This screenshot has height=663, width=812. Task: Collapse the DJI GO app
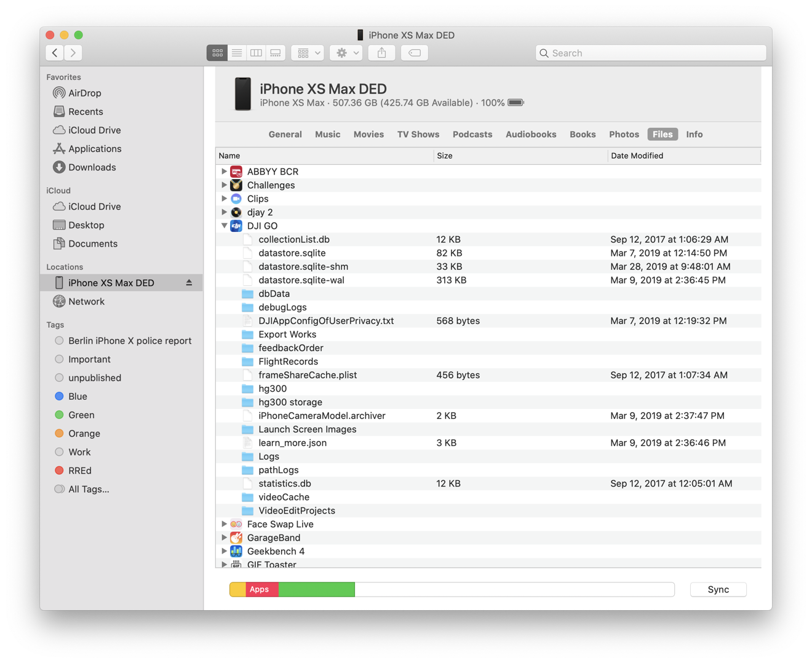224,226
